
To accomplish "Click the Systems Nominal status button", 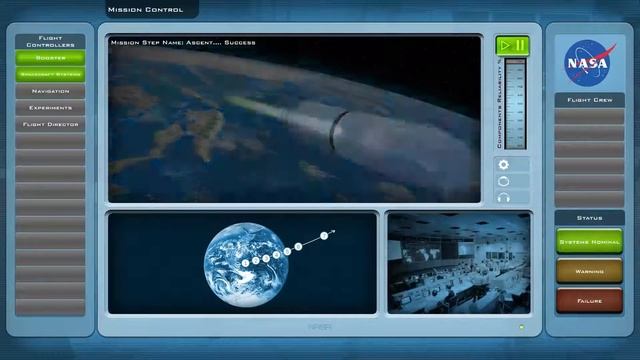I will (589, 242).
